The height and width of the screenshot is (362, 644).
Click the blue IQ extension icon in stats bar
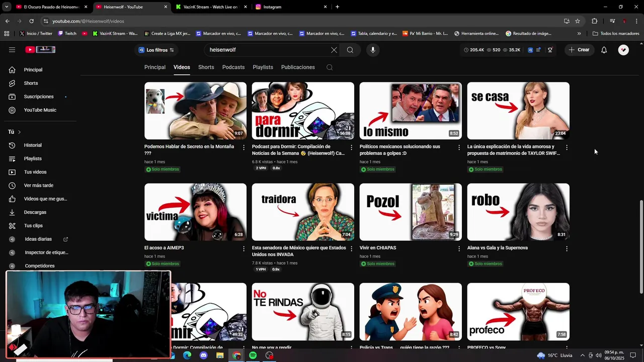pyautogui.click(x=530, y=50)
